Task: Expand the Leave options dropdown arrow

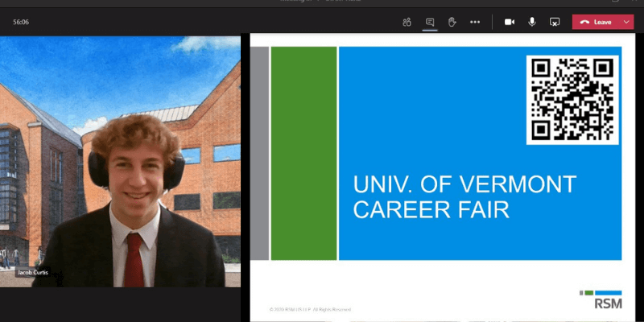Action: 627,23
